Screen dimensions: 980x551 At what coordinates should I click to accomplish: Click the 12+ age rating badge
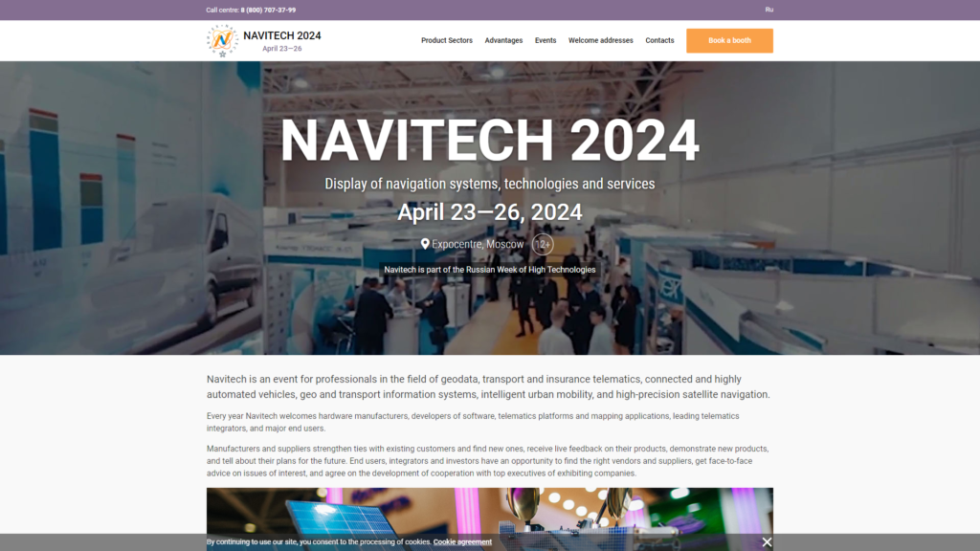coord(543,244)
